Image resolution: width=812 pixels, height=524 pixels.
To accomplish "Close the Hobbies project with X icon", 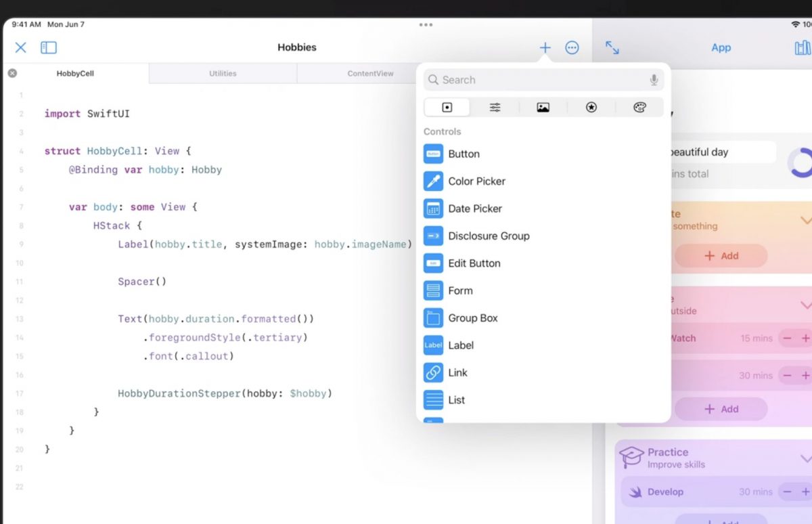I will (x=21, y=47).
